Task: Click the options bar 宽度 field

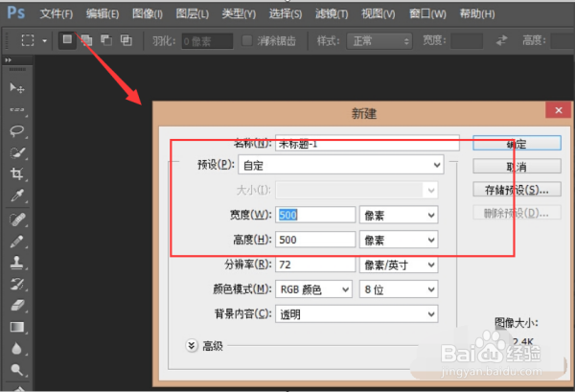Action: pyautogui.click(x=467, y=40)
